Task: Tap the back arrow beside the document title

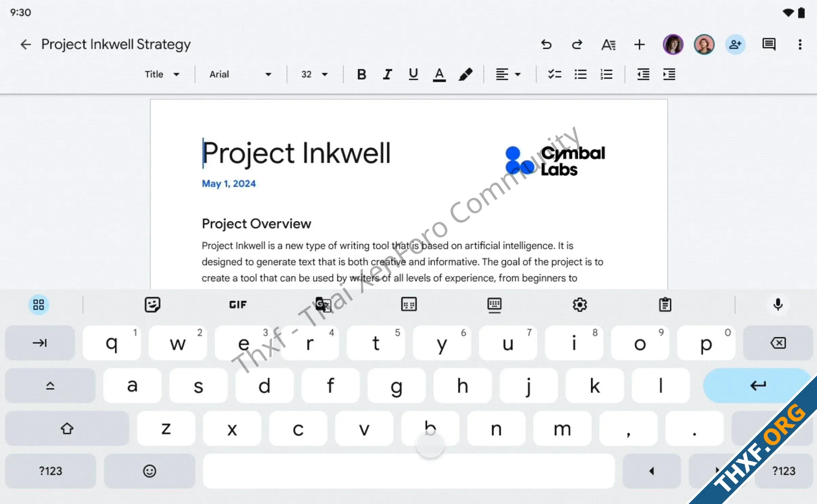Action: point(26,44)
